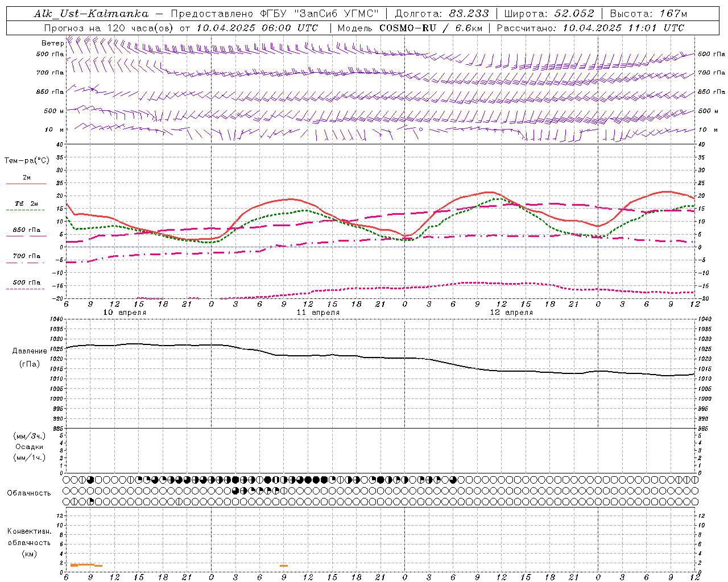Click the Облачность cloud cover label

[x=29, y=493]
